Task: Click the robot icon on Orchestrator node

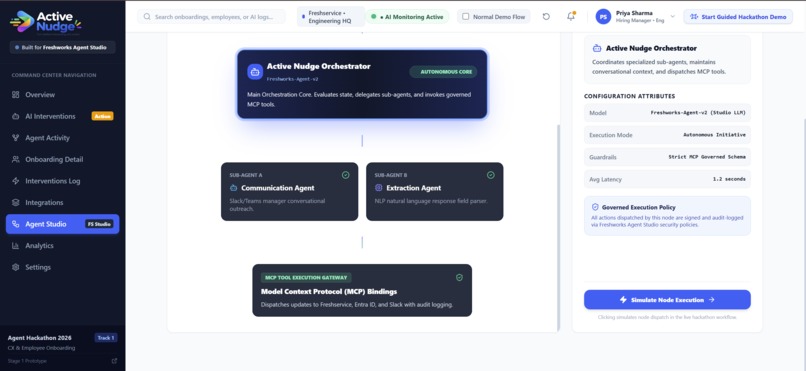Action: tap(255, 72)
